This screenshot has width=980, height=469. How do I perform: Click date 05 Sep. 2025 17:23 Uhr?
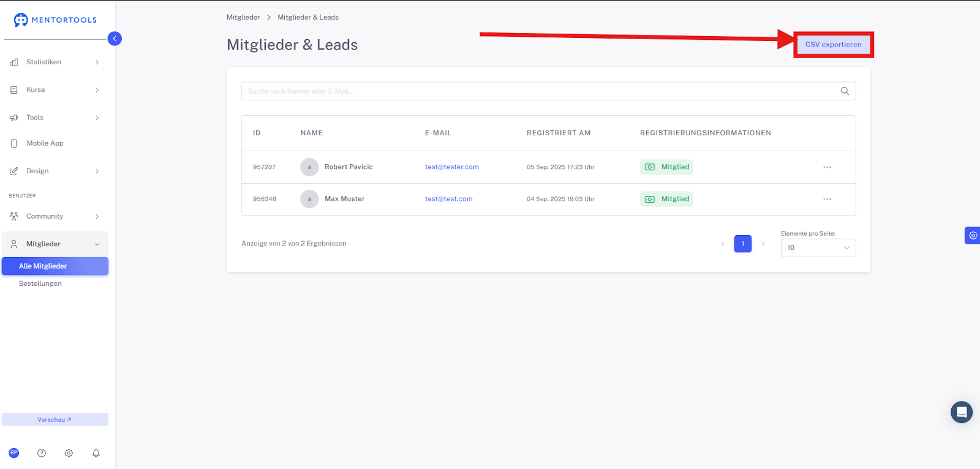coord(560,167)
